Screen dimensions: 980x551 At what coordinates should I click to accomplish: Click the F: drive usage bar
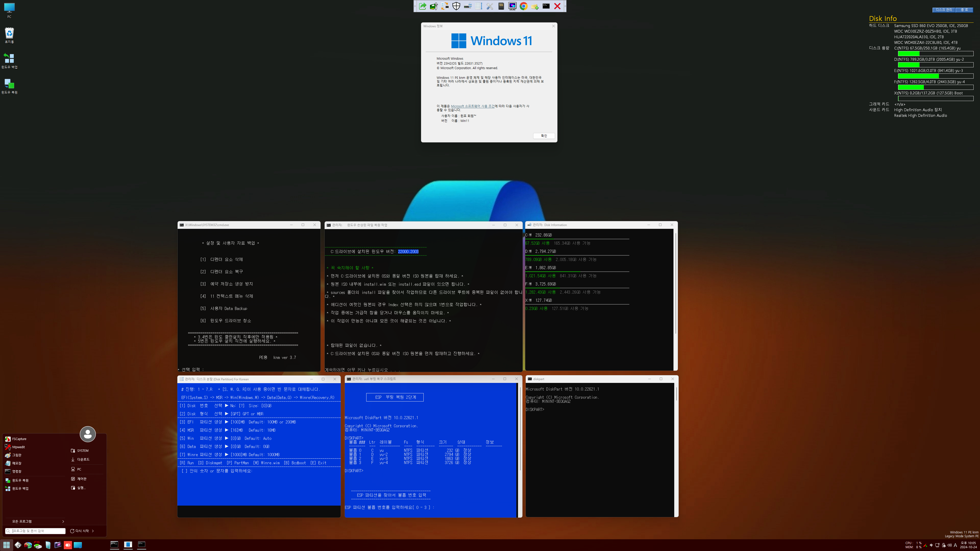[936, 87]
